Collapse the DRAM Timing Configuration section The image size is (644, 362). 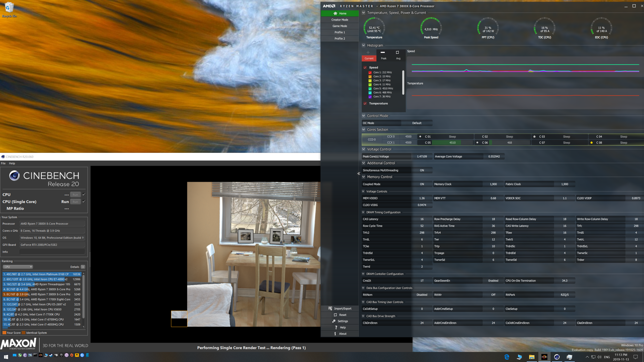tap(364, 212)
